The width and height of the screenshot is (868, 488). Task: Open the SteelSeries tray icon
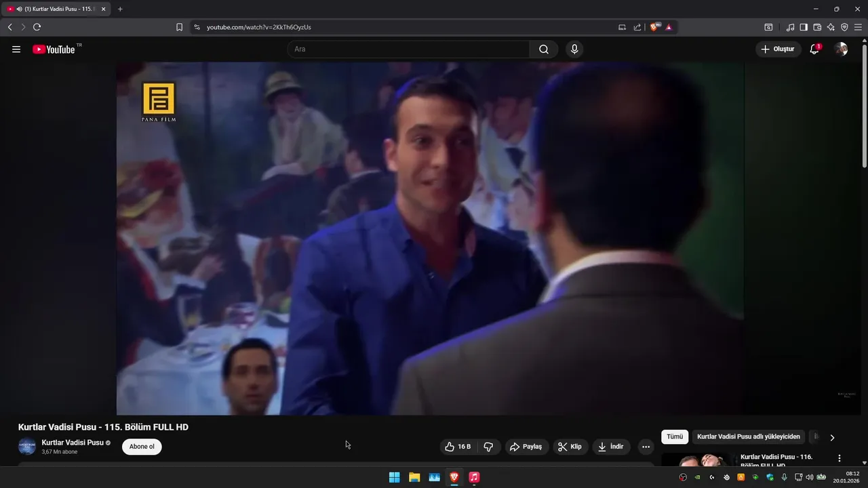(x=726, y=477)
